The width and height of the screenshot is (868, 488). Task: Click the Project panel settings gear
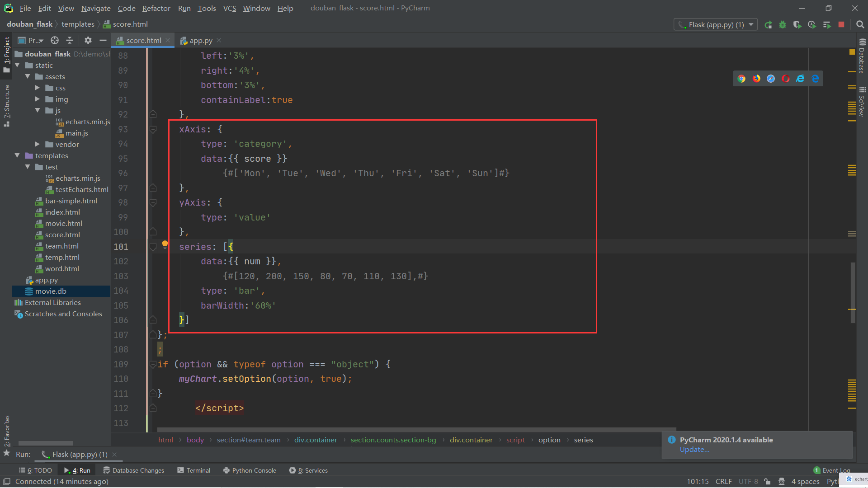tap(88, 40)
